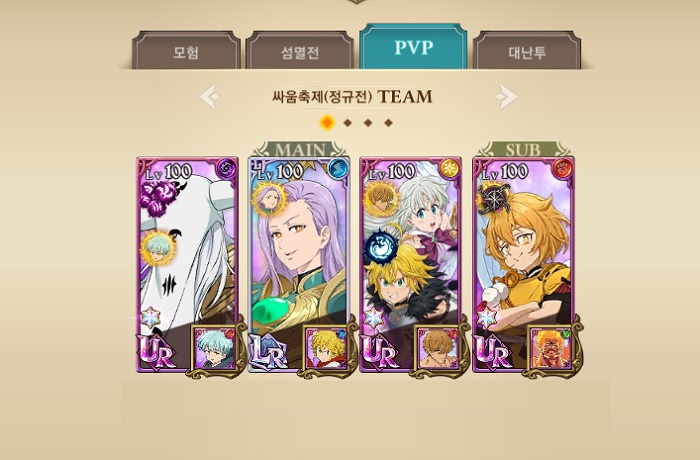Select the third team page dot
Image resolution: width=700 pixels, height=460 pixels.
[x=368, y=123]
